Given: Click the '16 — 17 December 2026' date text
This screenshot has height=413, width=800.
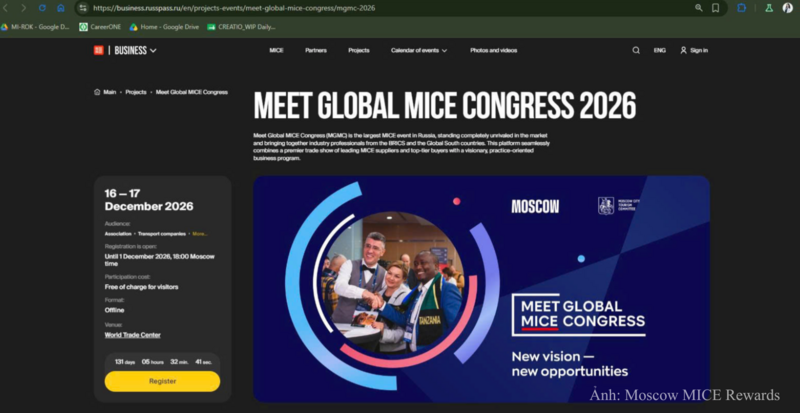Looking at the screenshot, I should coord(149,200).
